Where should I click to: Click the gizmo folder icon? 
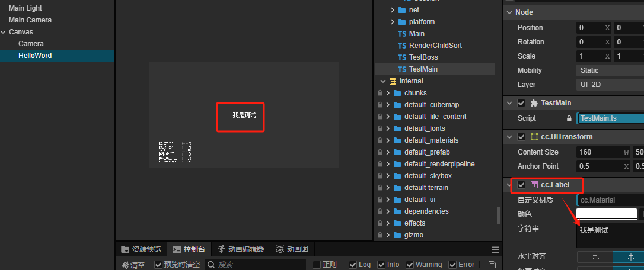397,235
